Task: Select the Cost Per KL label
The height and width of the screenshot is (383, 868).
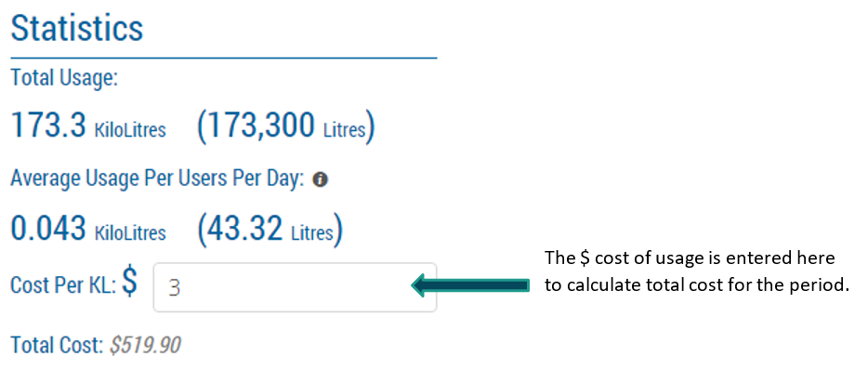Action: [60, 285]
